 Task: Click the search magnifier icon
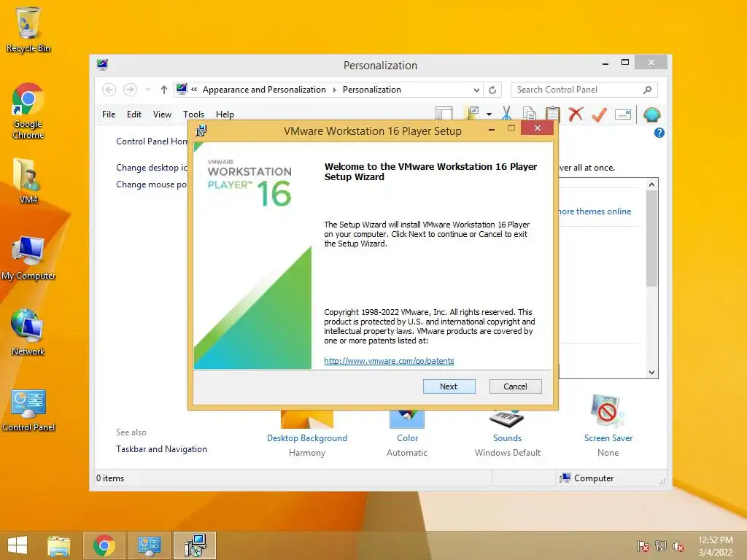pos(648,90)
